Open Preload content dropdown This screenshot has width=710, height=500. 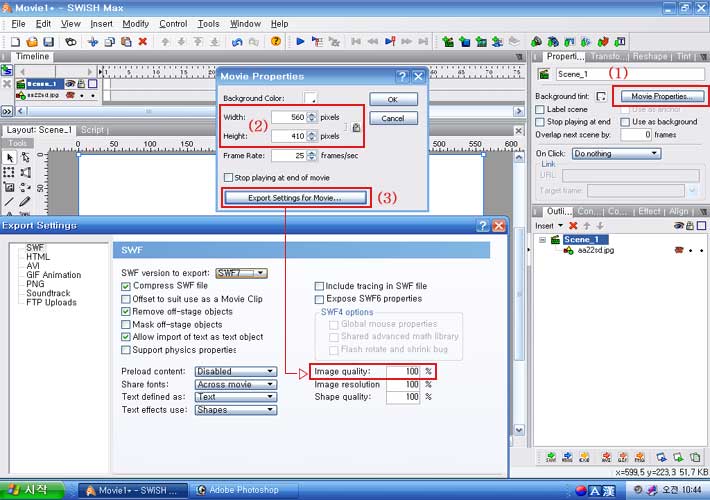235,371
